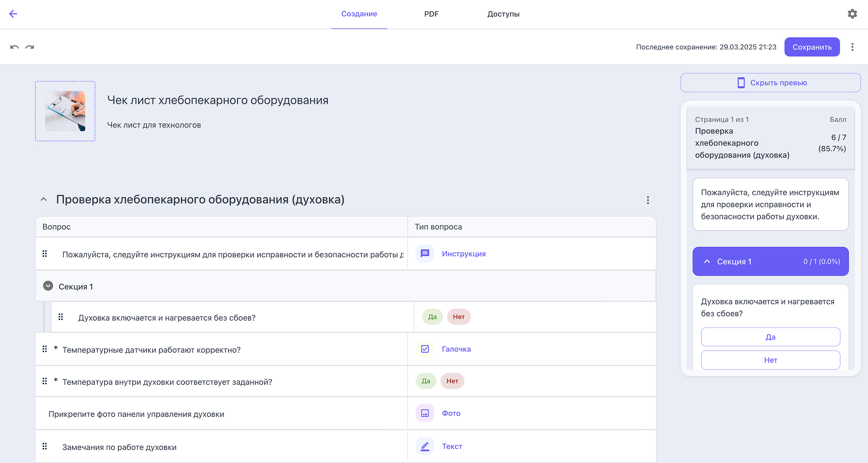Click the Сохранить button

(812, 47)
